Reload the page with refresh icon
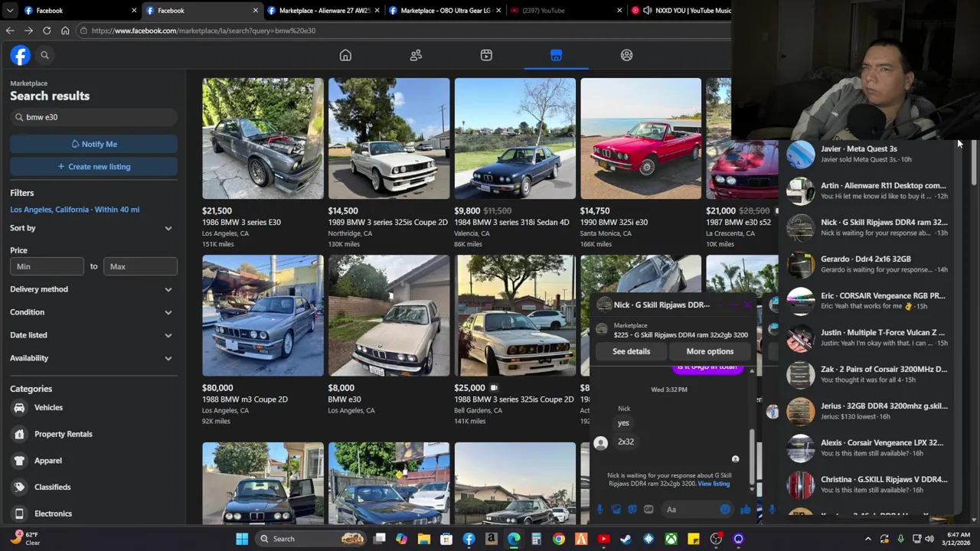Screen dimensions: 980x551 [x=47, y=31]
